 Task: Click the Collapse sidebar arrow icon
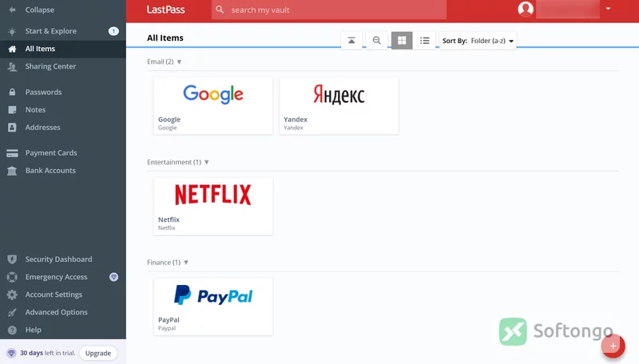12,10
